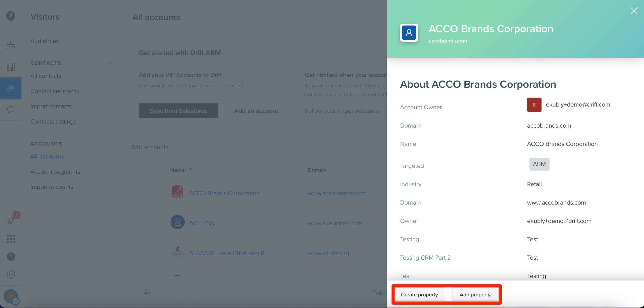Viewport: 644px width, 308px height.
Task: Click the Add property button
Action: coord(475,295)
